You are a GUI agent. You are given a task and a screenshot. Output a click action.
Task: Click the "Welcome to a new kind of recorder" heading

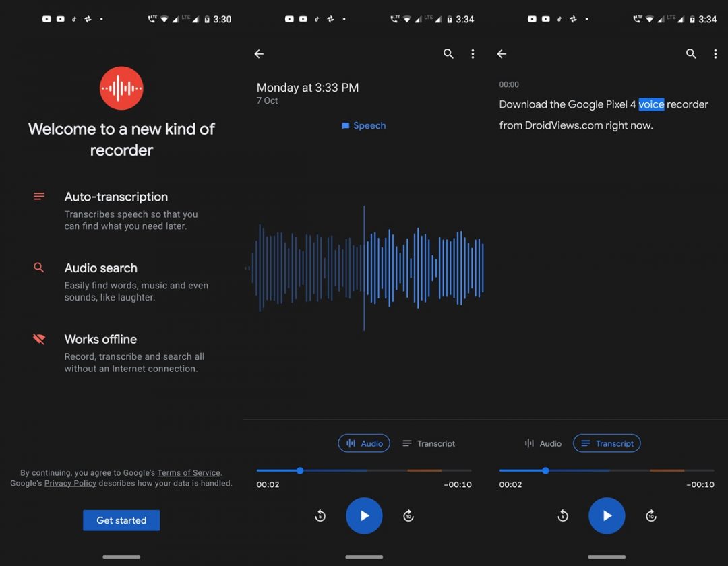click(121, 139)
